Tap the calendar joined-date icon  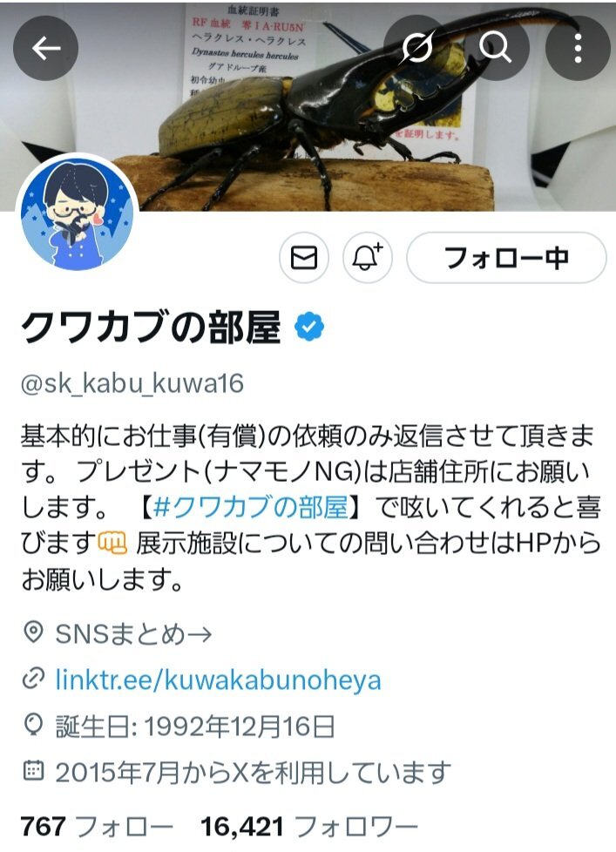pyautogui.click(x=33, y=771)
